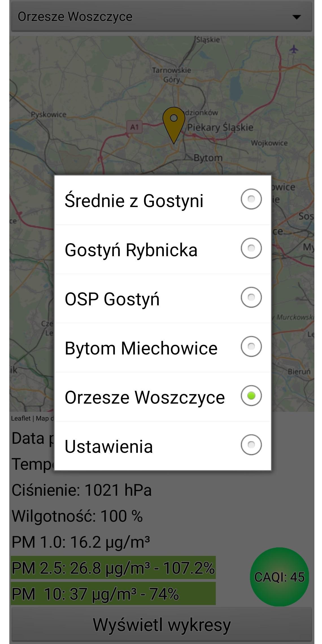Pick the Bytom Miechowice measuring station
Image resolution: width=322 pixels, height=644 pixels.
pos(251,347)
